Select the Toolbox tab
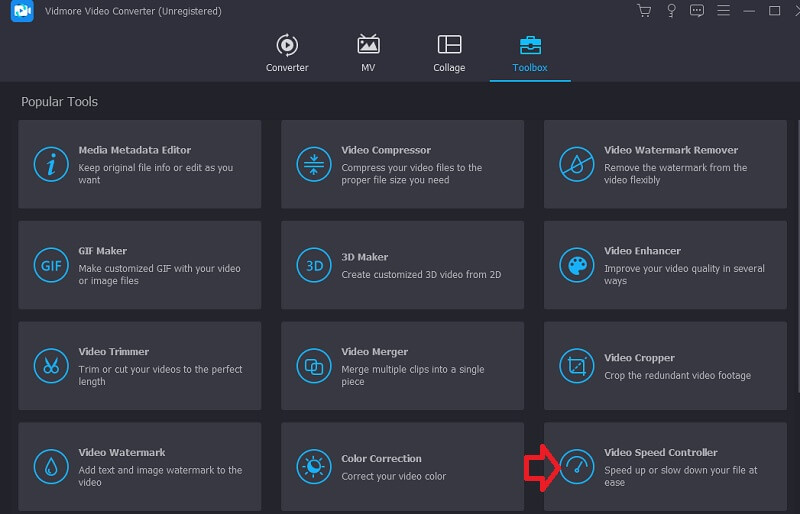This screenshot has width=800, height=514. click(x=529, y=54)
